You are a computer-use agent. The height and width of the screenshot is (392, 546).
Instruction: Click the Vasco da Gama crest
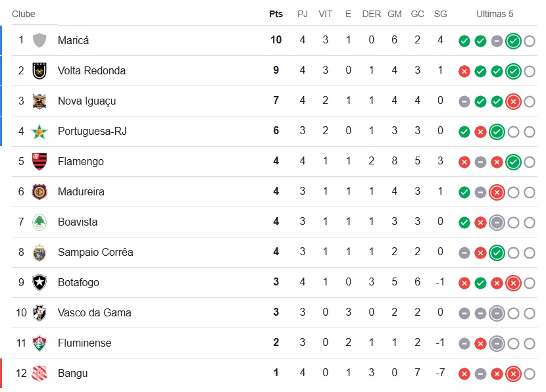[39, 312]
